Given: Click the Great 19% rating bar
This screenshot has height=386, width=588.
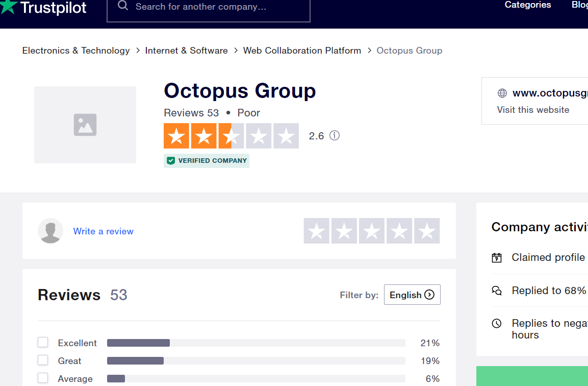Looking at the screenshot, I should [x=256, y=361].
